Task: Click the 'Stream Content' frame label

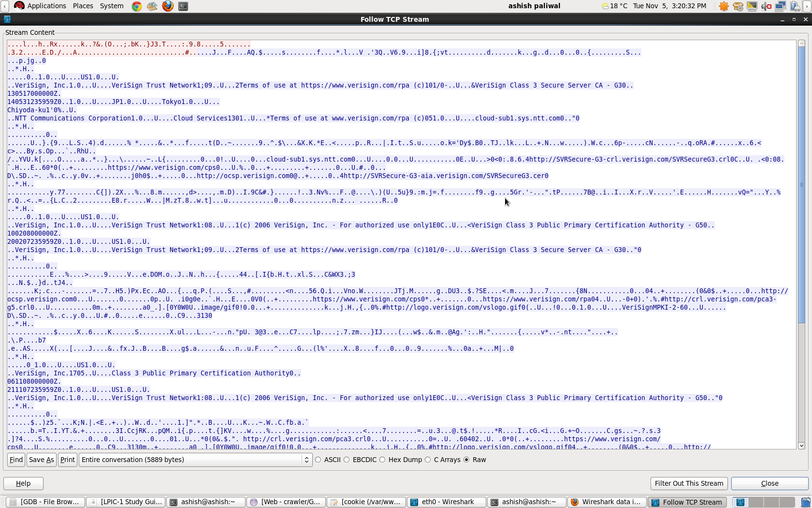Action: [x=30, y=32]
